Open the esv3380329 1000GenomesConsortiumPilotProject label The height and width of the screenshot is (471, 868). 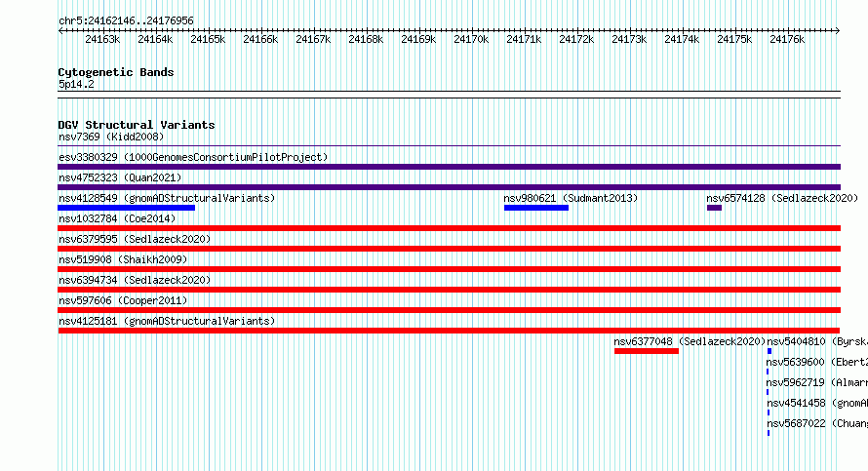click(193, 157)
